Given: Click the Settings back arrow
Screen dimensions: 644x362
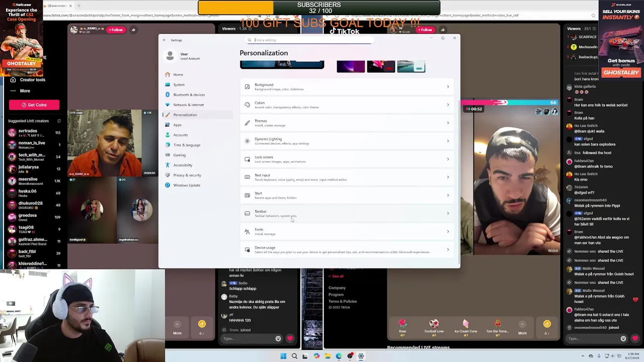Looking at the screenshot, I should click(x=164, y=40).
